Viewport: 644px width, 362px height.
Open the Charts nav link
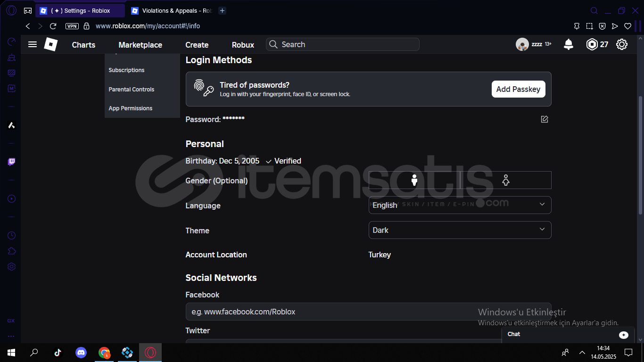[83, 45]
